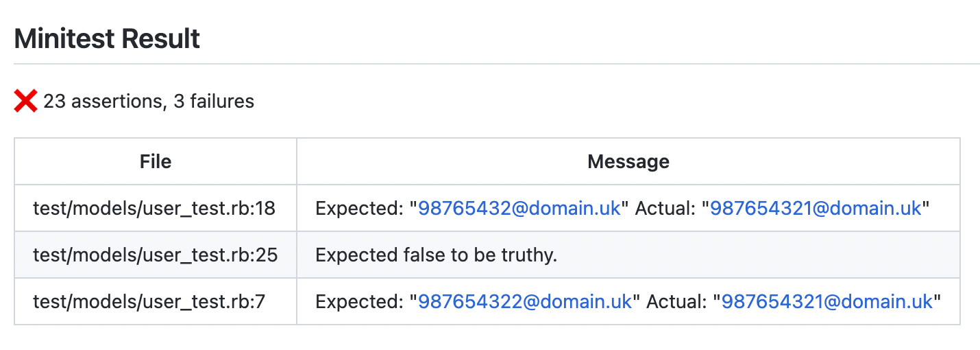Open the 987654322@domain.uk expected email link

point(525,301)
